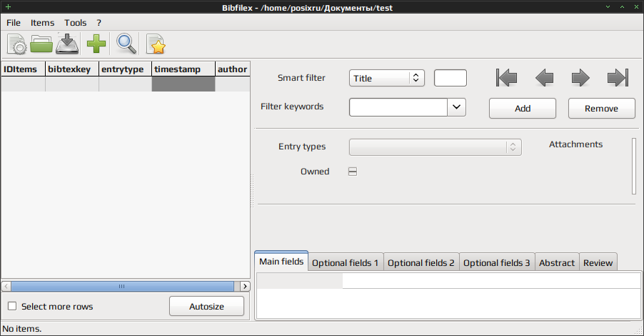Click the author column header

tap(233, 69)
